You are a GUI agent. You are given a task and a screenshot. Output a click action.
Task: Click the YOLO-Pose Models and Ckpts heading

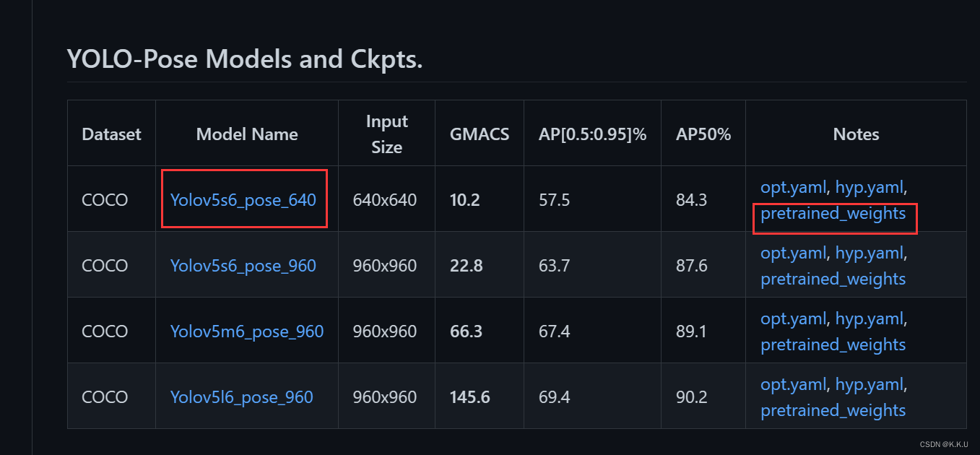point(245,59)
